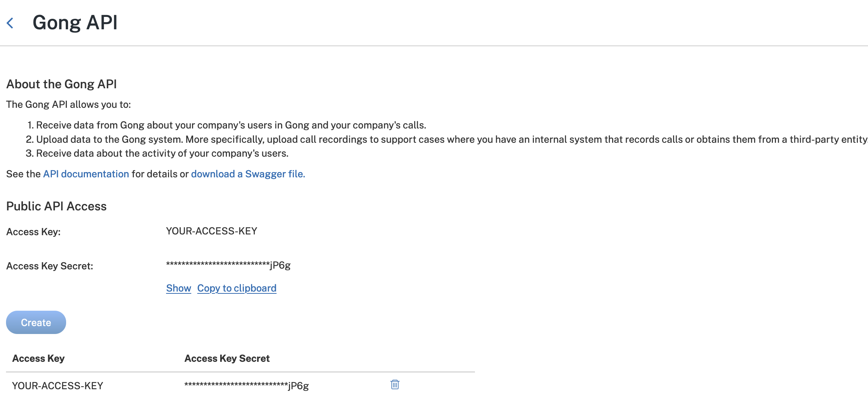Go back using the left chevron arrow
This screenshot has height=405, width=868.
click(x=10, y=23)
